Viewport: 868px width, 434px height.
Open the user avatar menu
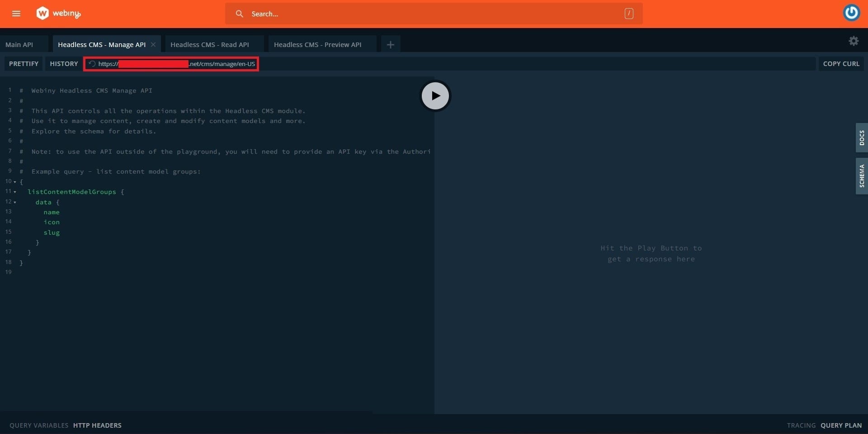(852, 13)
